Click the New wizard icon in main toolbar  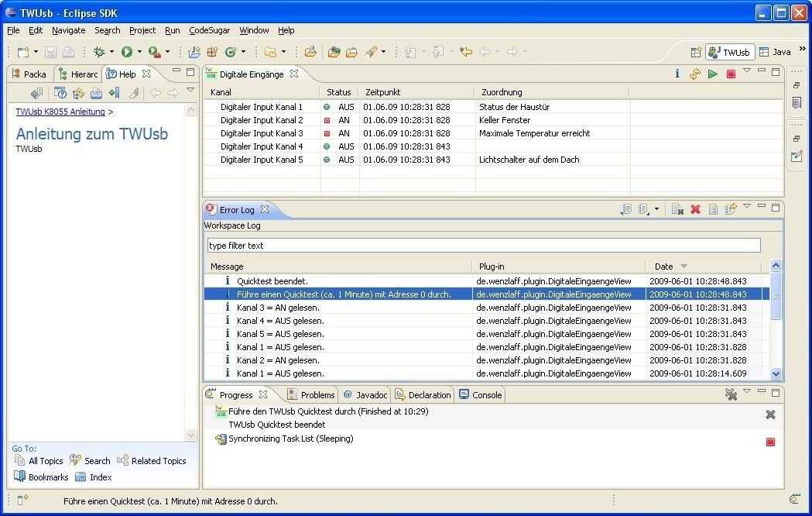22,52
